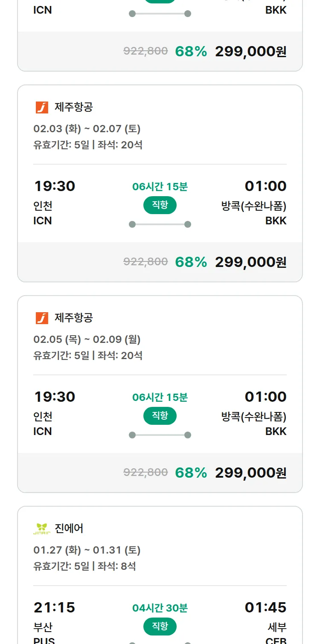Viewport: 320px width, 644px height.
Task: Click the Jeju Air logo on the 02.03 flight
Action: [42, 107]
